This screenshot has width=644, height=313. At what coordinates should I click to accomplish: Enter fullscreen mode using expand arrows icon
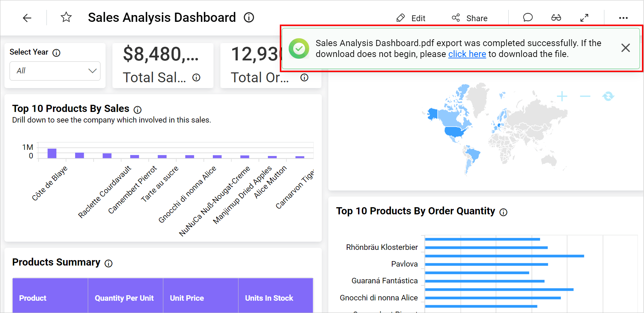pos(584,17)
